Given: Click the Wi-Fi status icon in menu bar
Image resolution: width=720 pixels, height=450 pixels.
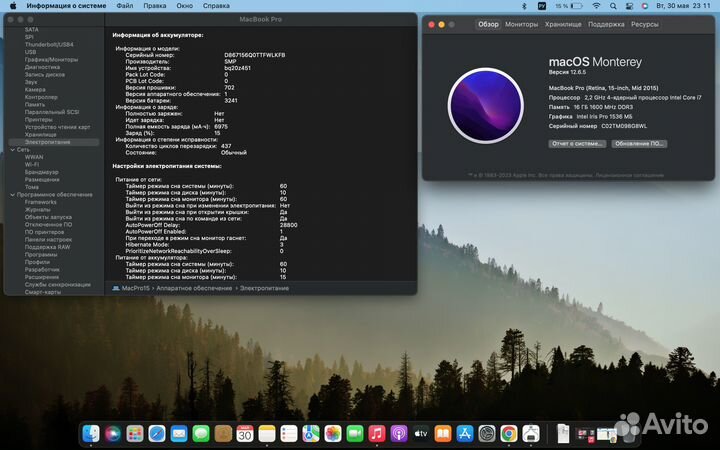Looking at the screenshot, I should (x=596, y=6).
